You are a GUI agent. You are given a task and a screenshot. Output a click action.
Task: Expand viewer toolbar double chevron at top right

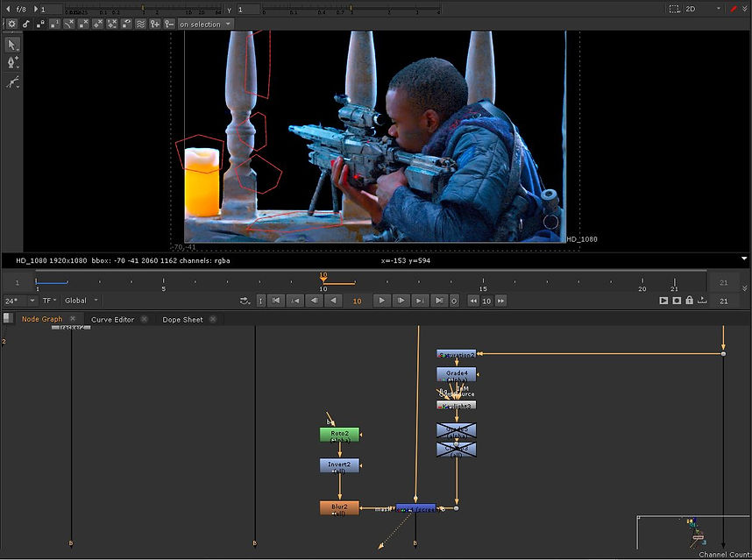click(x=745, y=9)
